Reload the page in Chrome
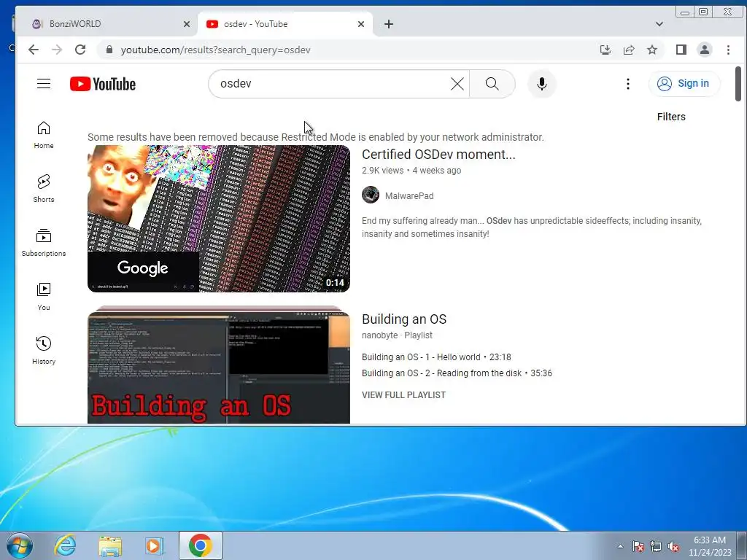Image resolution: width=747 pixels, height=560 pixels. tap(80, 50)
